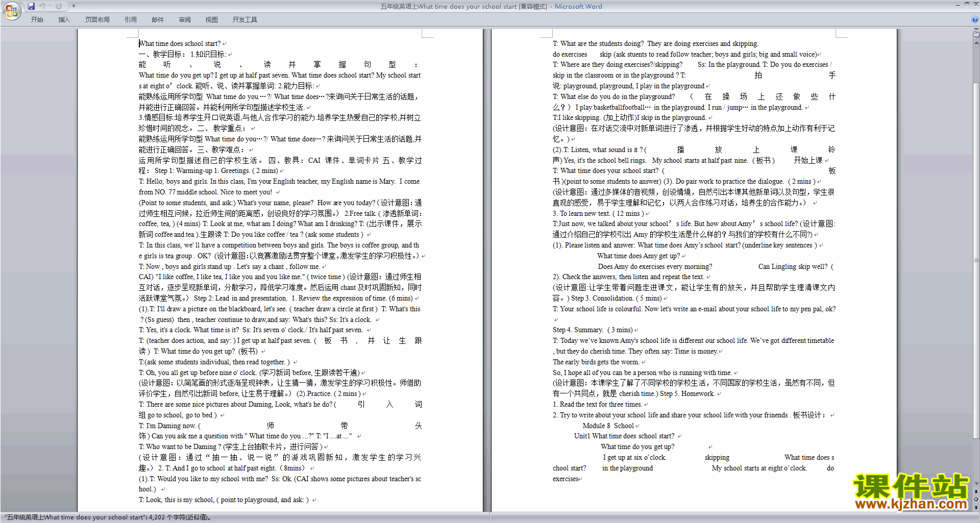This screenshot has width=980, height=523.
Task: Click the blue Help question mark icon
Action: point(975,20)
